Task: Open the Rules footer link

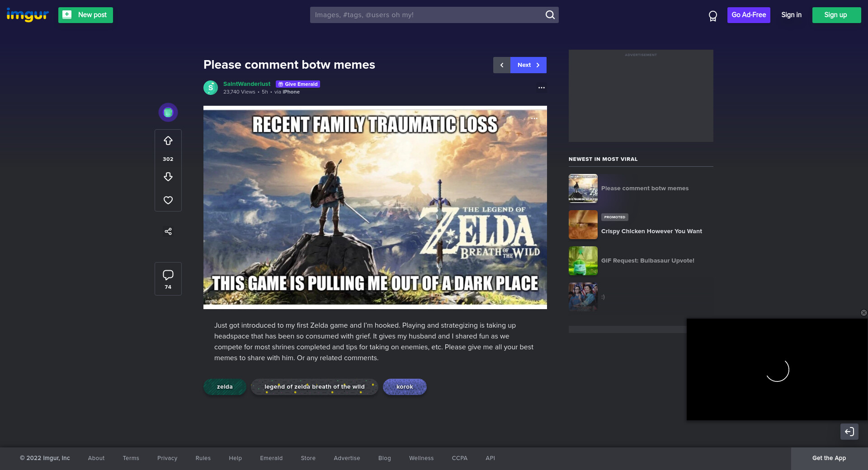Action: coord(203,458)
